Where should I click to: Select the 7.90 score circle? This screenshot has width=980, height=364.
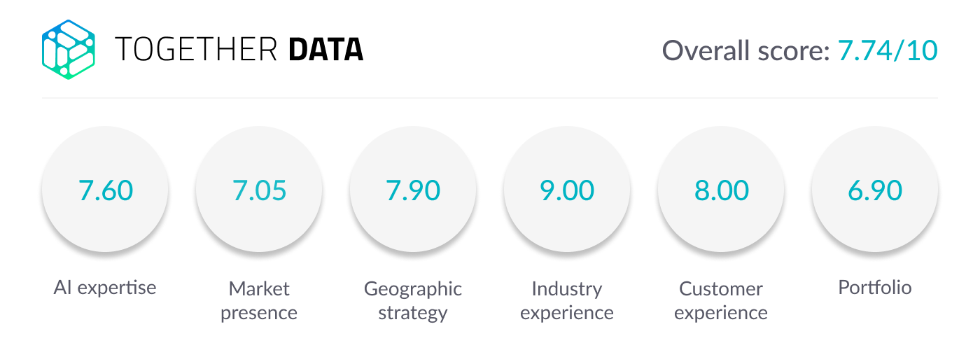[413, 190]
